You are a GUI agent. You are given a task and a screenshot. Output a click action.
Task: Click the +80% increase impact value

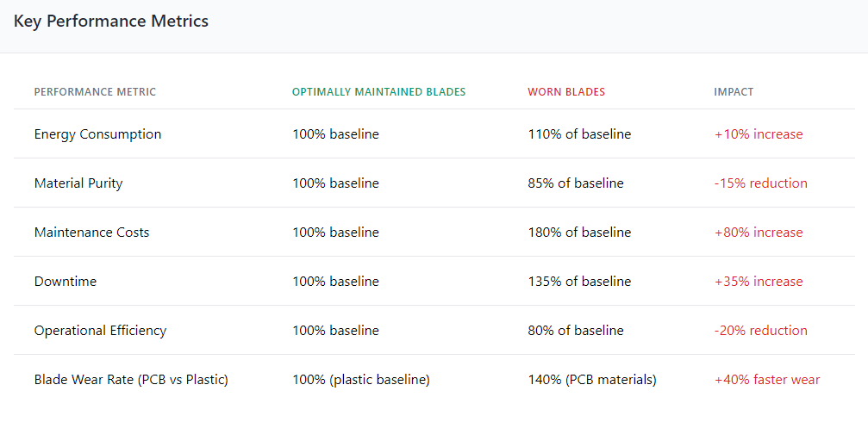[x=758, y=233]
